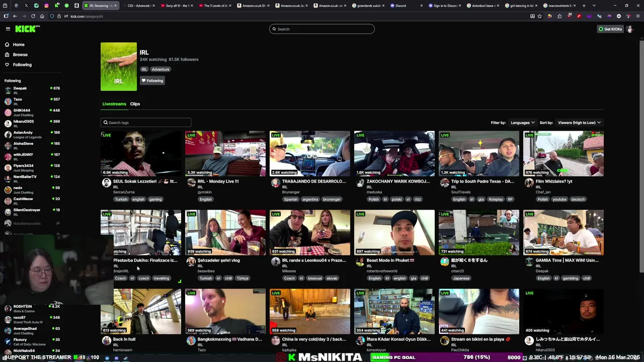Go back using browser back arrow

pyautogui.click(x=15, y=16)
